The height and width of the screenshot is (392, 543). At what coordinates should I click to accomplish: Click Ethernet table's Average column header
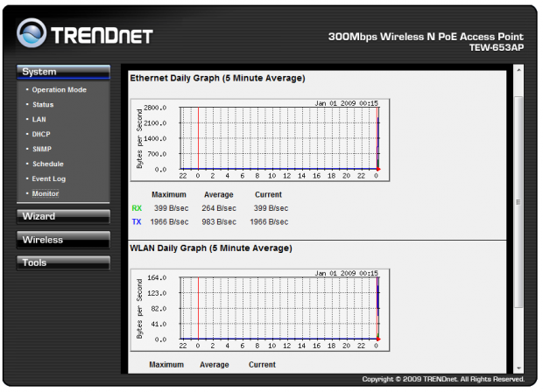tap(219, 195)
